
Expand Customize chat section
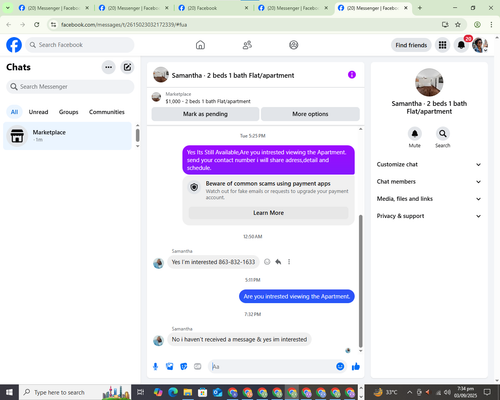point(429,164)
